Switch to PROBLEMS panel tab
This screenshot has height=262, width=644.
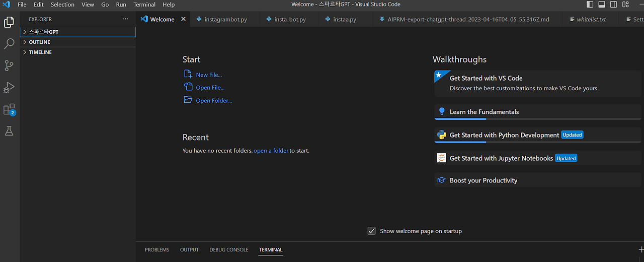coord(157,249)
